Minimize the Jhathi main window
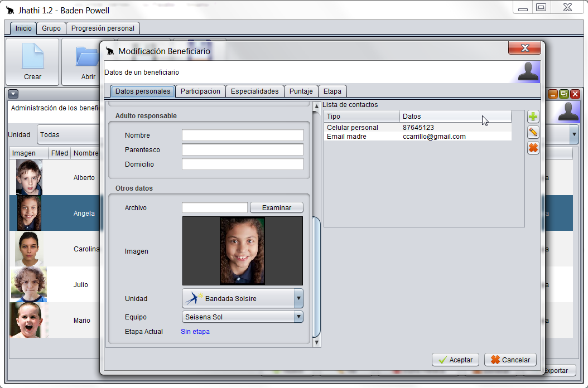588x388 pixels. click(523, 7)
